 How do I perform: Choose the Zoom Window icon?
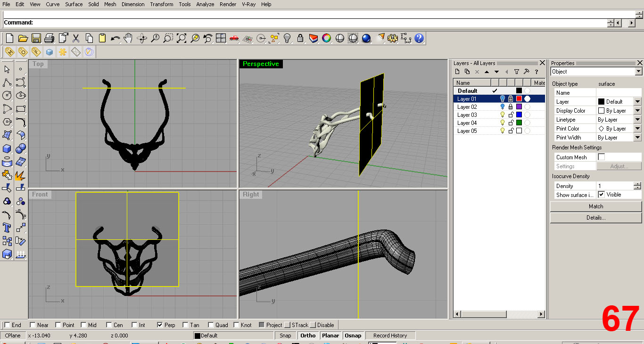click(168, 38)
